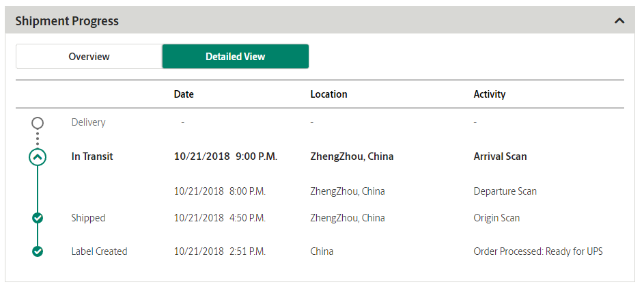Click the Shipped status label

click(88, 218)
